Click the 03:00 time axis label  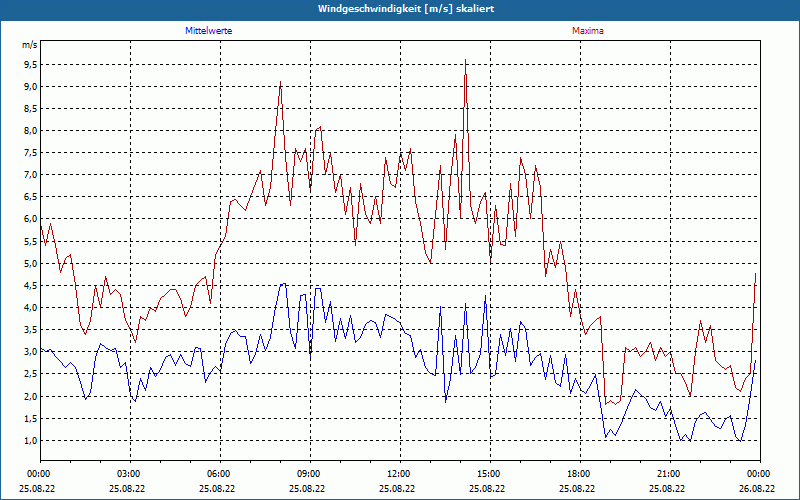point(130,474)
